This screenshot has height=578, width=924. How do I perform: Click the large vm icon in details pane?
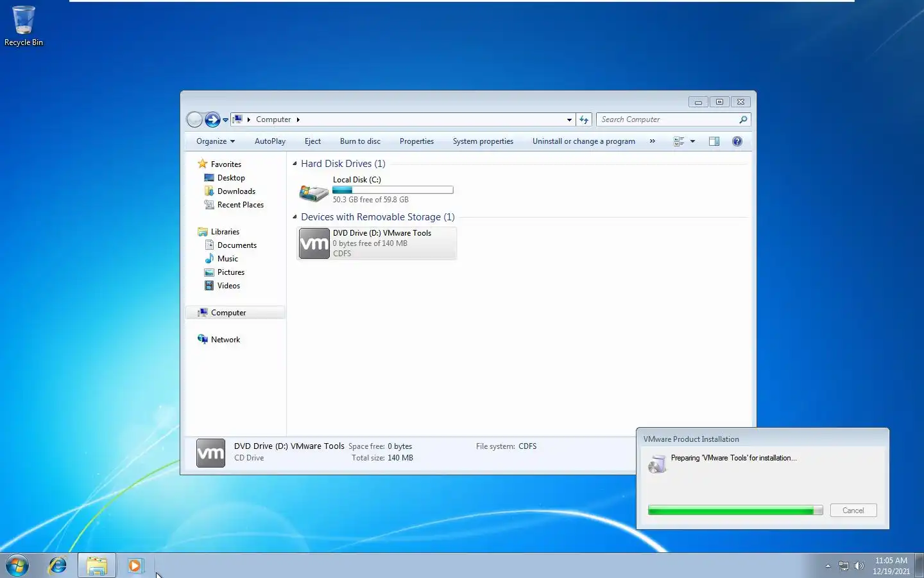click(210, 453)
